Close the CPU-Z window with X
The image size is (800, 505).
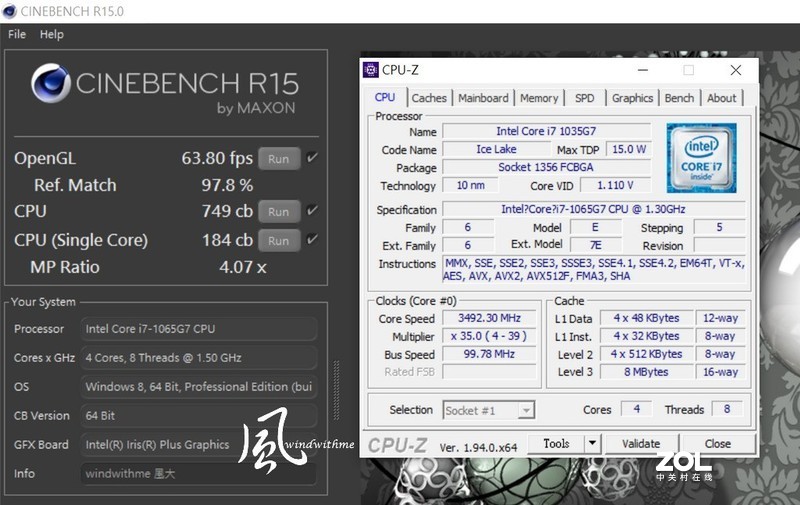[x=735, y=70]
